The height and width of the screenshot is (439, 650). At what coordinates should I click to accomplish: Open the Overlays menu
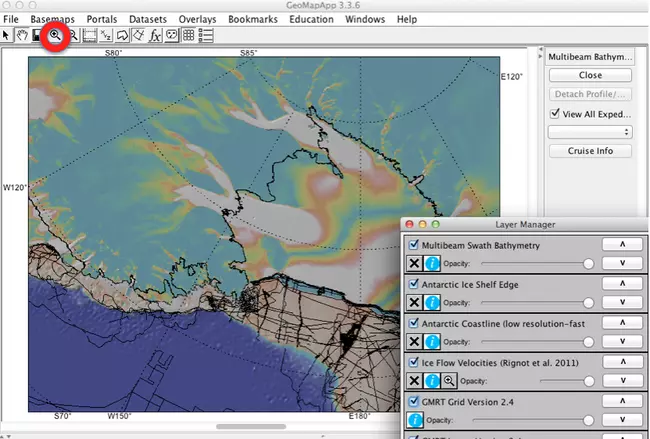tap(197, 19)
